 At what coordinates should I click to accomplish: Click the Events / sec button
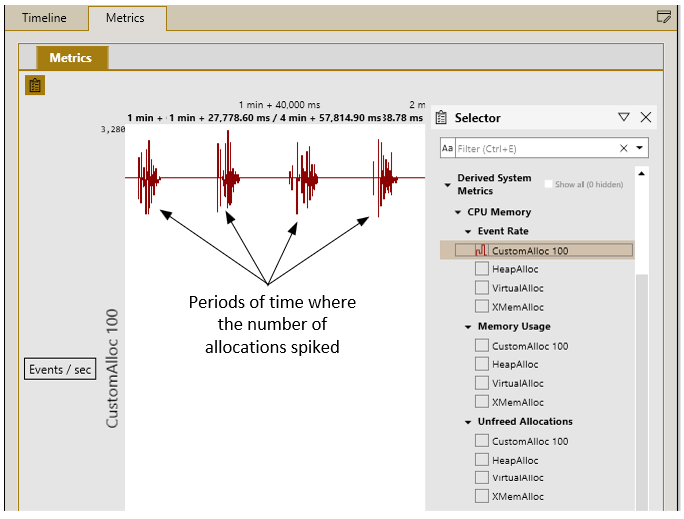(60, 369)
